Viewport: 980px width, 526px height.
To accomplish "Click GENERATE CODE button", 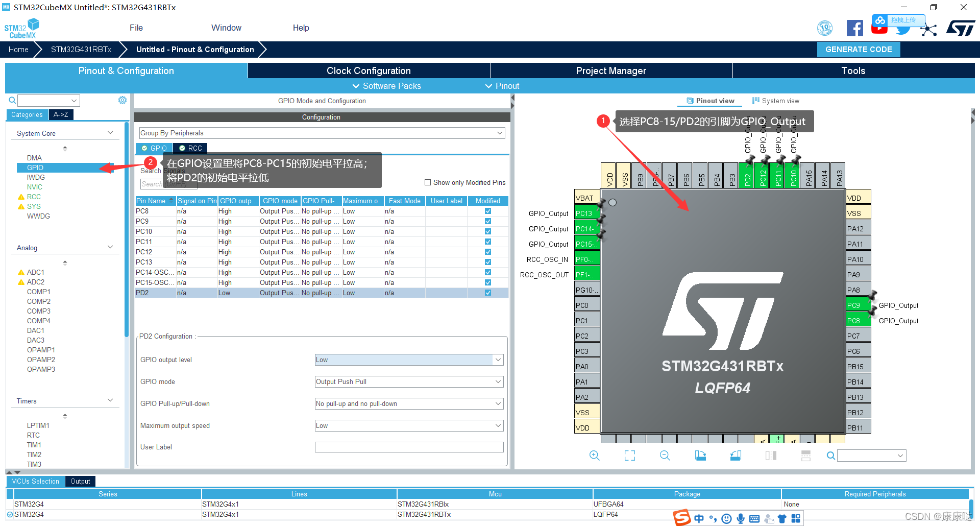I will click(859, 49).
